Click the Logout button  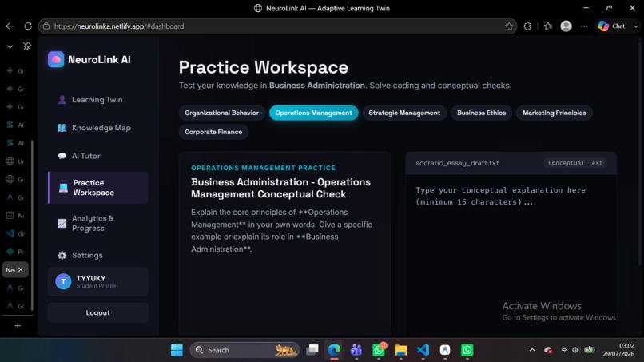97,312
